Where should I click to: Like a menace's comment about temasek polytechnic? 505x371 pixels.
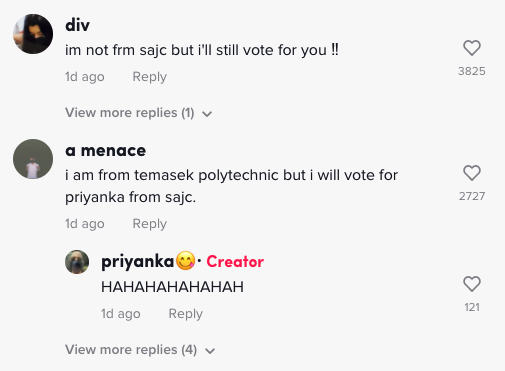click(472, 173)
